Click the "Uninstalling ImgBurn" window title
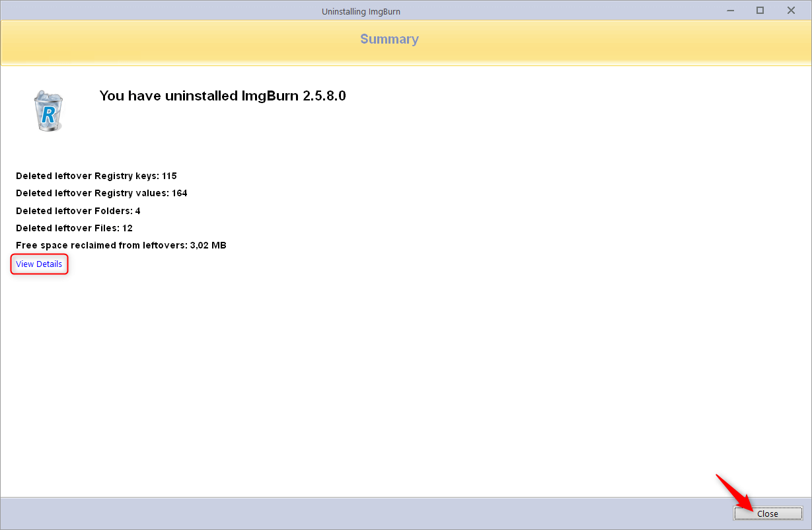This screenshot has height=530, width=812. pyautogui.click(x=361, y=11)
